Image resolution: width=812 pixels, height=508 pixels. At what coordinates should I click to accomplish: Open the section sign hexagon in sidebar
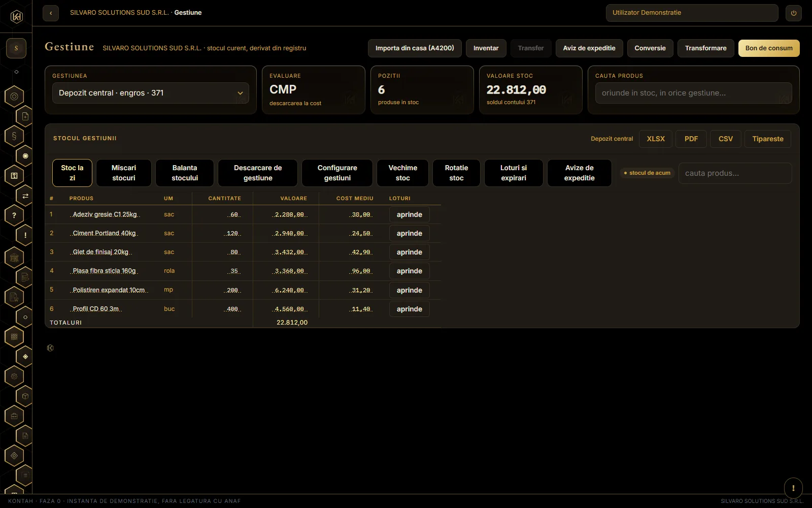14,136
